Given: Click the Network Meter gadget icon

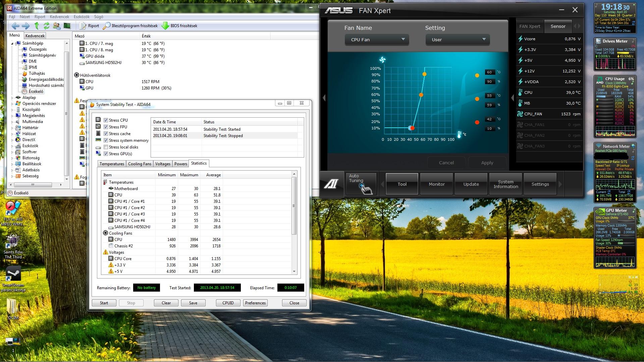Looking at the screenshot, I should [598, 146].
